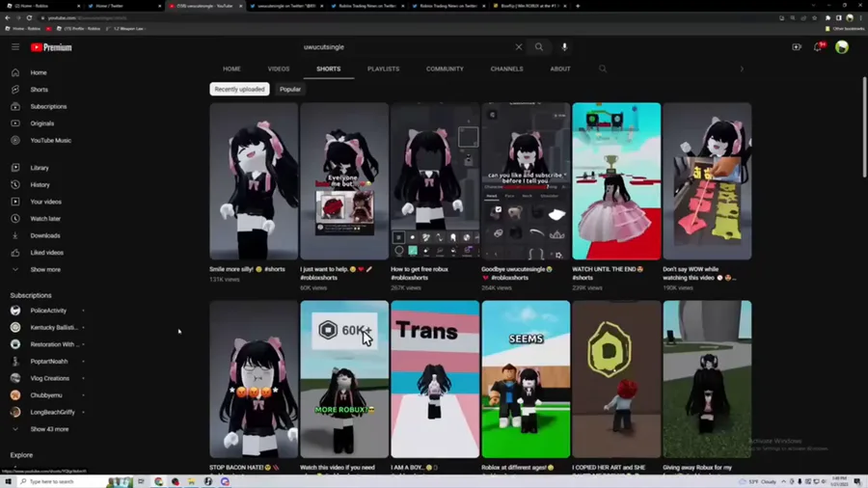868x488 pixels.
Task: Open Watch later in the sidebar
Action: [45, 219]
